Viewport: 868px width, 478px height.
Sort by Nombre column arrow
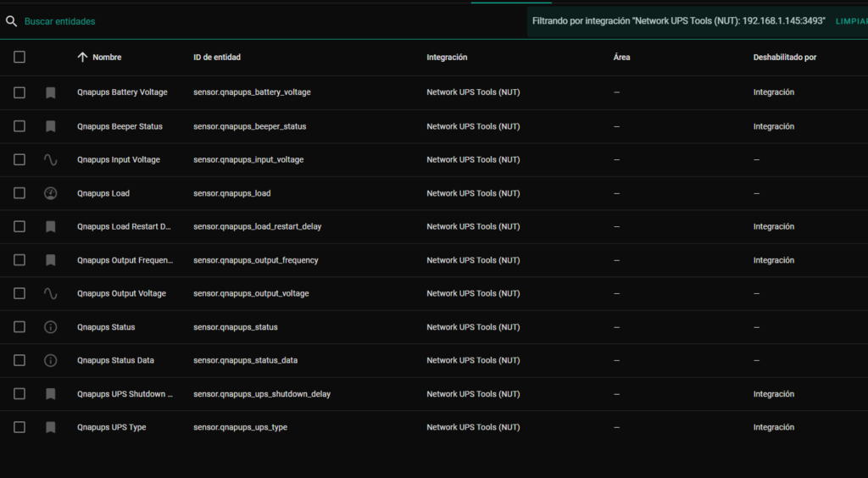(x=82, y=57)
